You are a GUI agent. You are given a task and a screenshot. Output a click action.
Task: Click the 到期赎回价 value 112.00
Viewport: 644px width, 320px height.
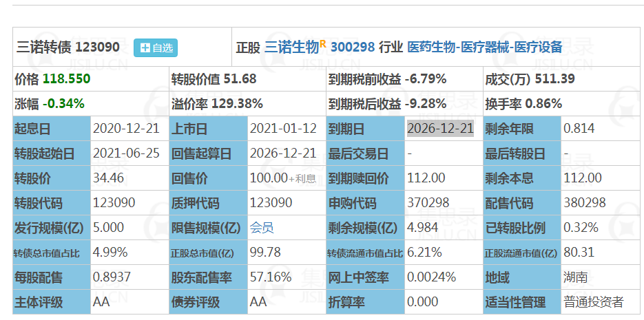click(426, 178)
